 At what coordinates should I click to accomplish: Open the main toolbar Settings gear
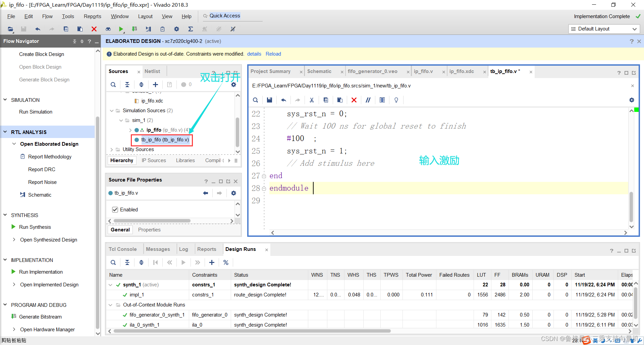[x=176, y=29]
